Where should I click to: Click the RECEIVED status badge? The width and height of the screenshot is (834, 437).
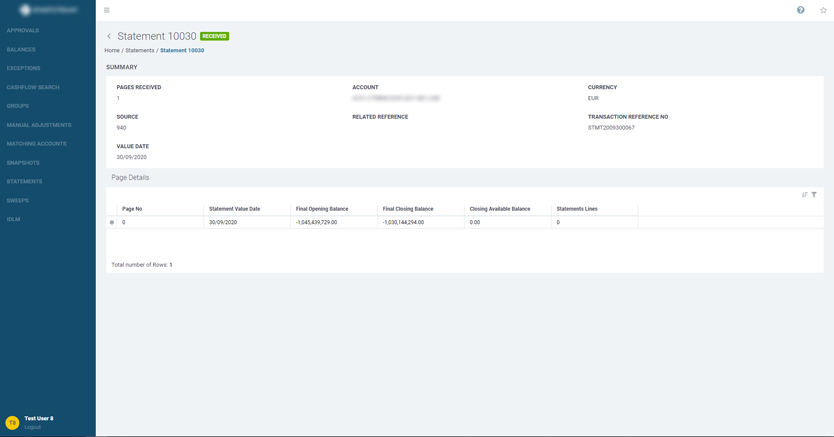pos(214,36)
